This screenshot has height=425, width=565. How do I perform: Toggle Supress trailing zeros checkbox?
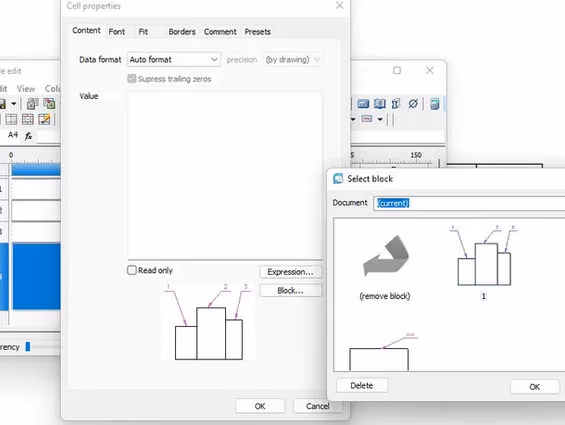point(132,79)
